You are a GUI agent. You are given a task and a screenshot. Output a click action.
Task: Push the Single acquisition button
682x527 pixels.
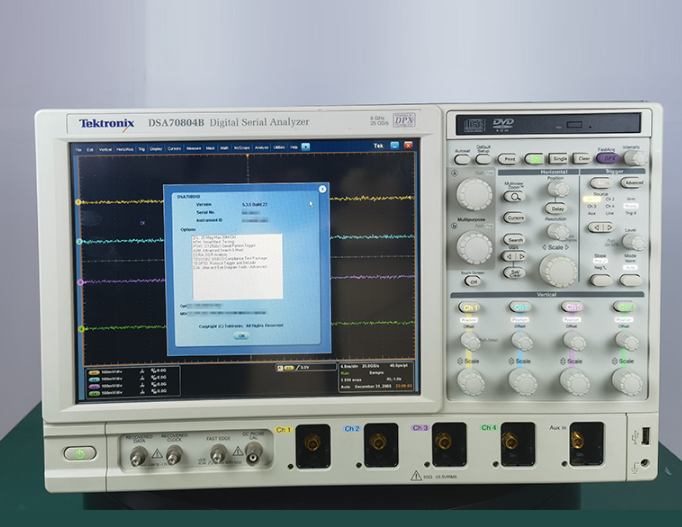pyautogui.click(x=559, y=159)
